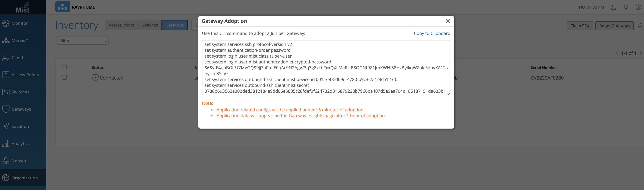Click the Marvis sidebar icon
The image size is (644, 190).
[6, 41]
